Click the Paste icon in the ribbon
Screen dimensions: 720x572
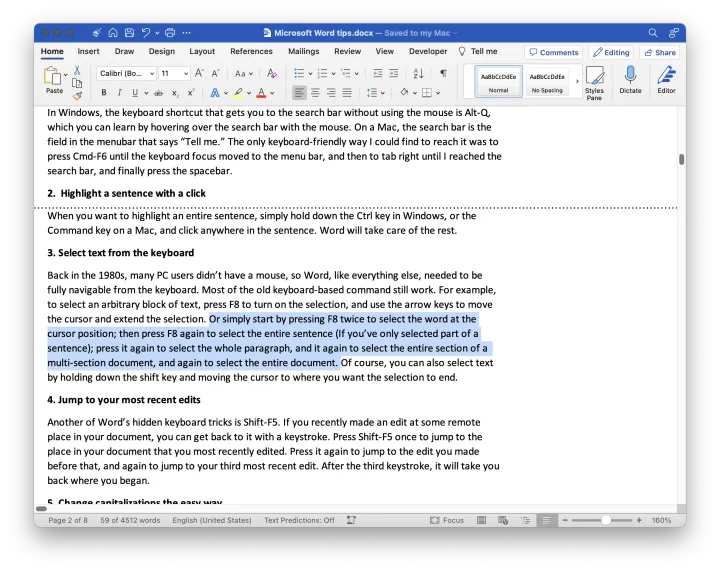[x=54, y=76]
